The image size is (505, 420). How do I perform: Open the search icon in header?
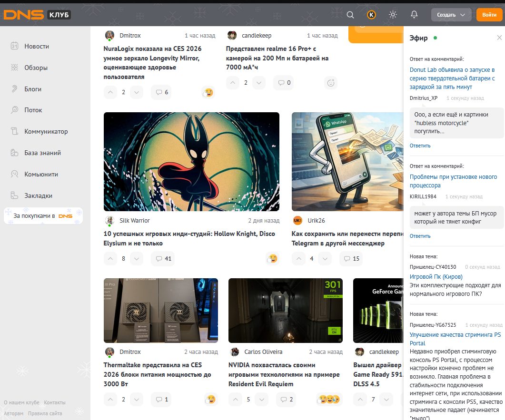[350, 15]
